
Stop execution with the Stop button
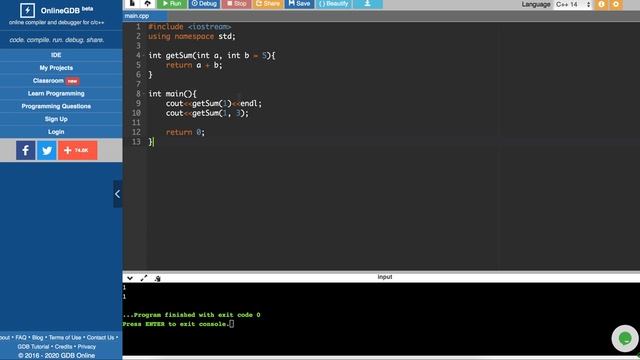click(237, 4)
